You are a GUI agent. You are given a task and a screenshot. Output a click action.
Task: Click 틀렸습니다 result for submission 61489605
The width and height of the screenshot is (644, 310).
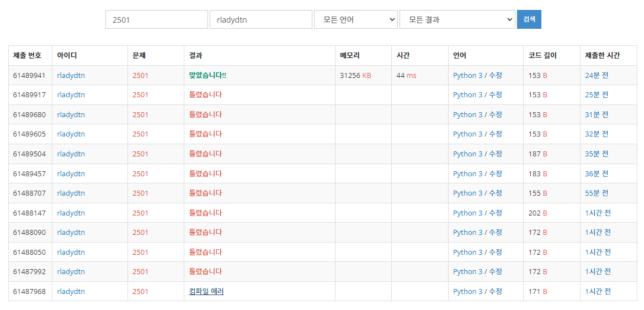pos(205,134)
